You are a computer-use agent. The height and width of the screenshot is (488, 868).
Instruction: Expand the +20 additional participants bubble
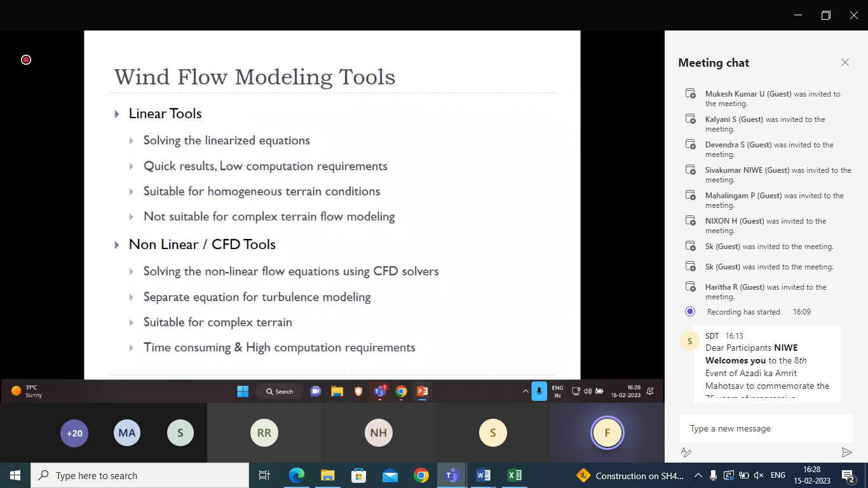click(x=74, y=433)
